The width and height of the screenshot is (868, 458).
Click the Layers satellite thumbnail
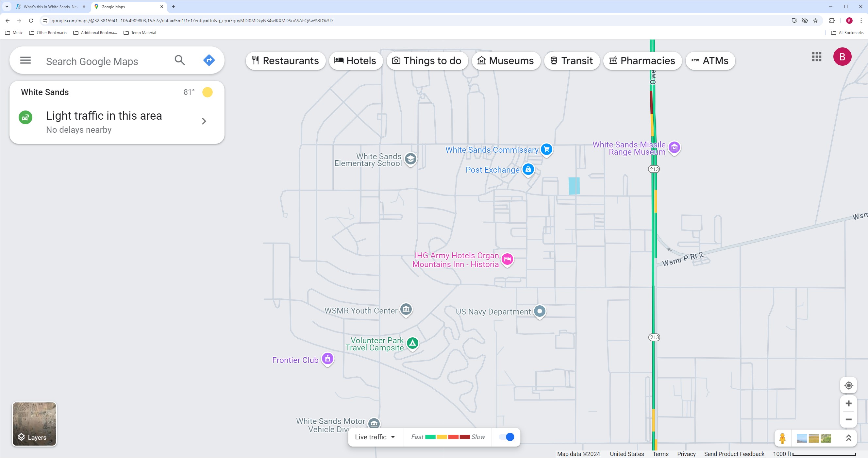click(34, 424)
